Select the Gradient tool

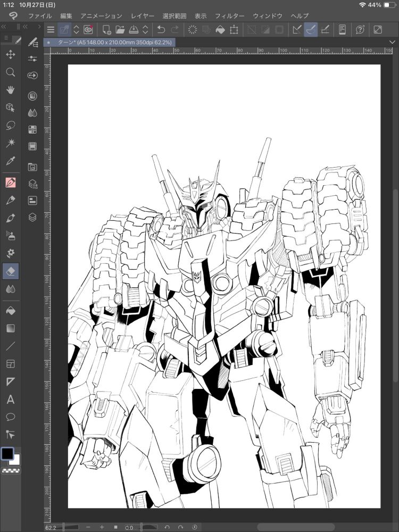coord(11,328)
